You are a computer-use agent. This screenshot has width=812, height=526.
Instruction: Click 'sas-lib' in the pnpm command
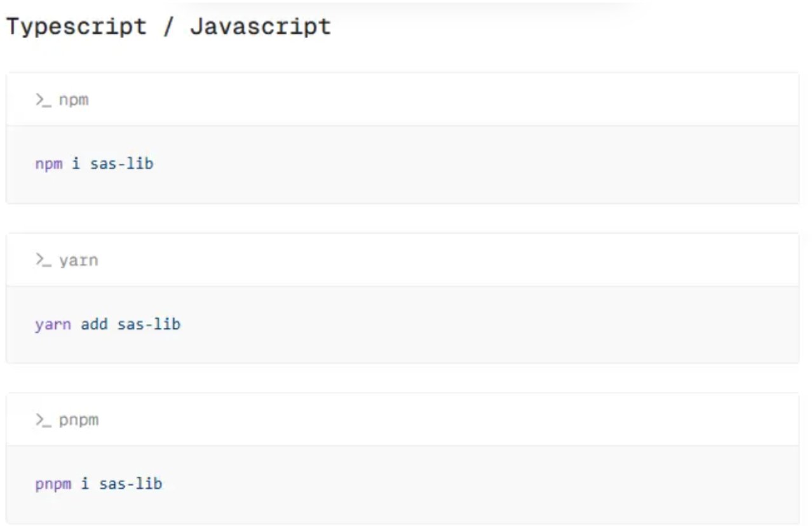pos(130,484)
